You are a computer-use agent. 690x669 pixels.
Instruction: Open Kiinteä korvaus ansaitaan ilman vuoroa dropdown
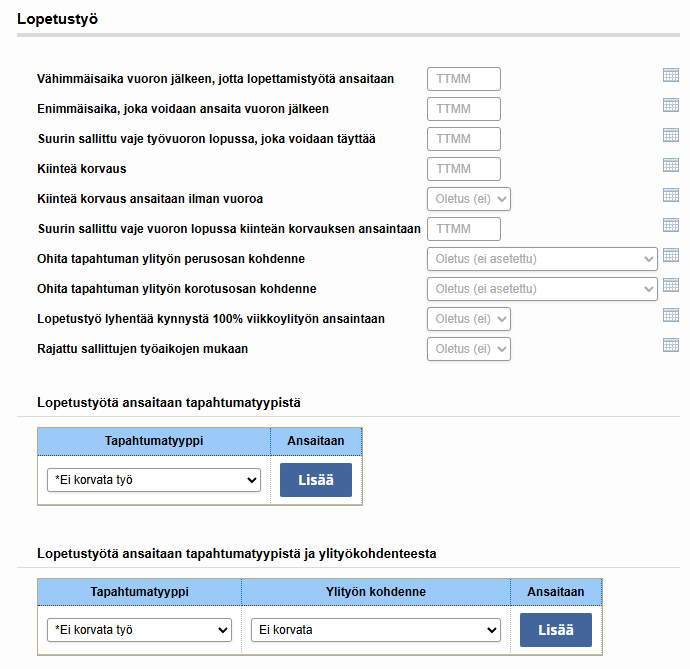(469, 199)
